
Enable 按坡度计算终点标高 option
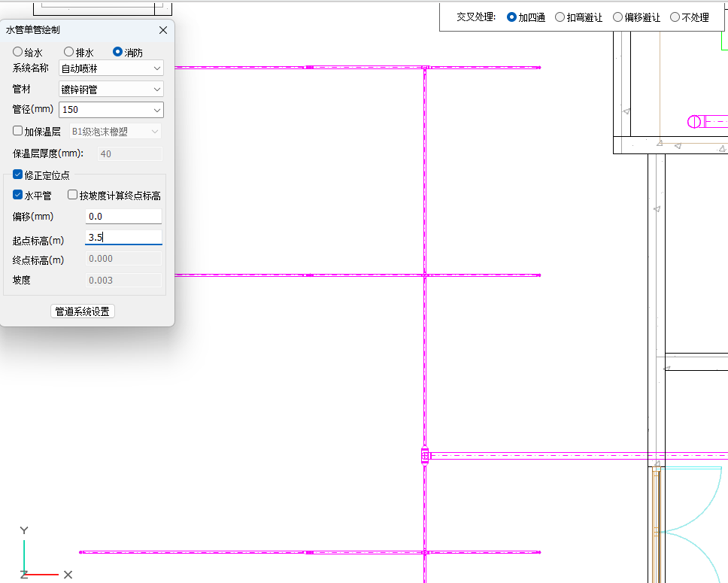tap(73, 195)
